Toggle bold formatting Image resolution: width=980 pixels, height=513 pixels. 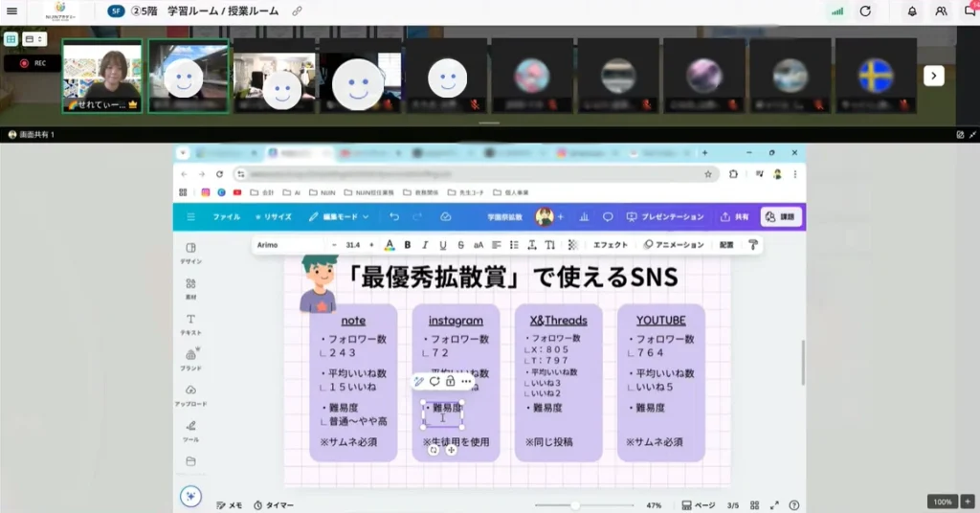coord(407,245)
